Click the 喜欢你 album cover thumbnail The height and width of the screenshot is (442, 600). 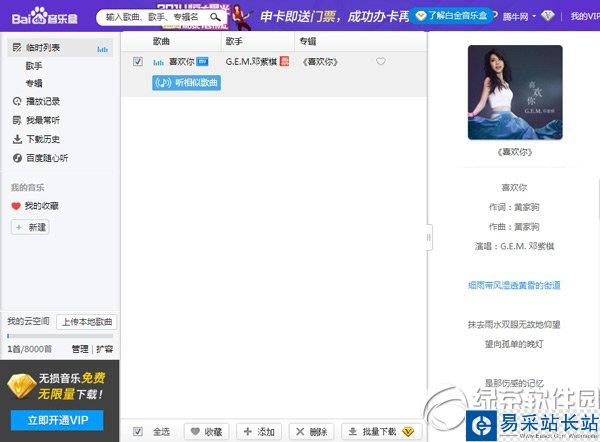515,92
